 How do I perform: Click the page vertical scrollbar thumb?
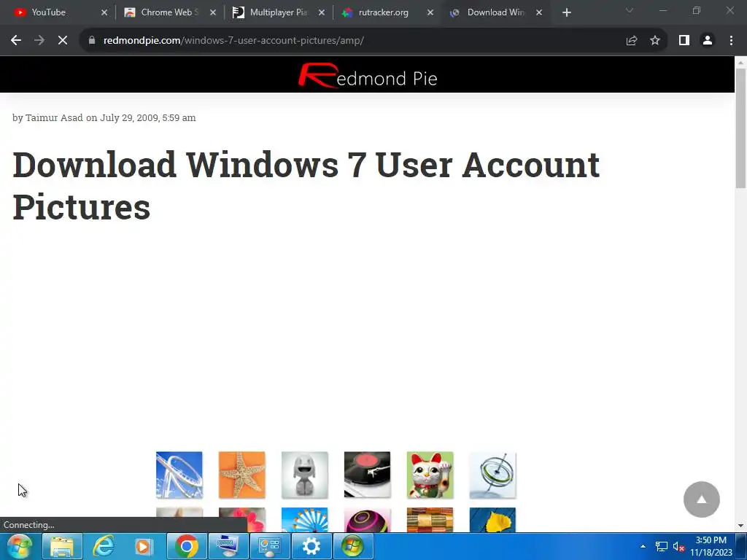coord(741,128)
